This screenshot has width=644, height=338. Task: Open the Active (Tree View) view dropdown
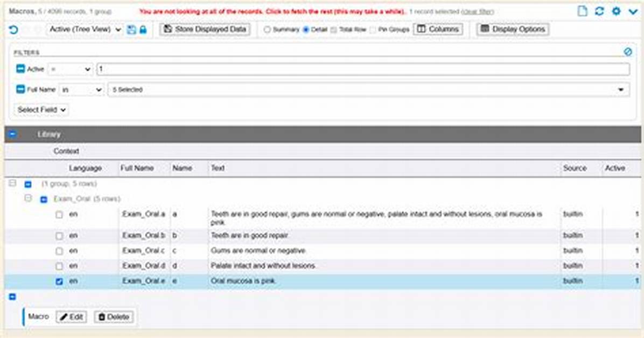86,30
